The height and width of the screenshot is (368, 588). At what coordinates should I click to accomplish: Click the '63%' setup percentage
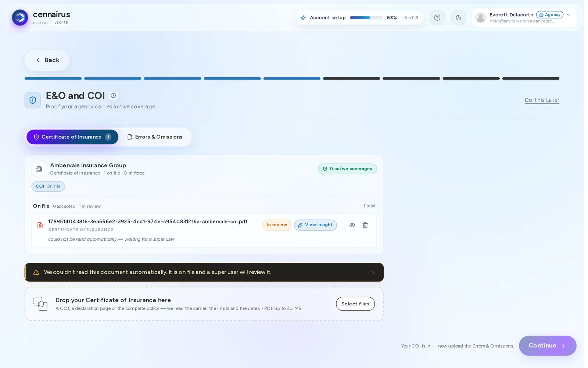pyautogui.click(x=392, y=18)
